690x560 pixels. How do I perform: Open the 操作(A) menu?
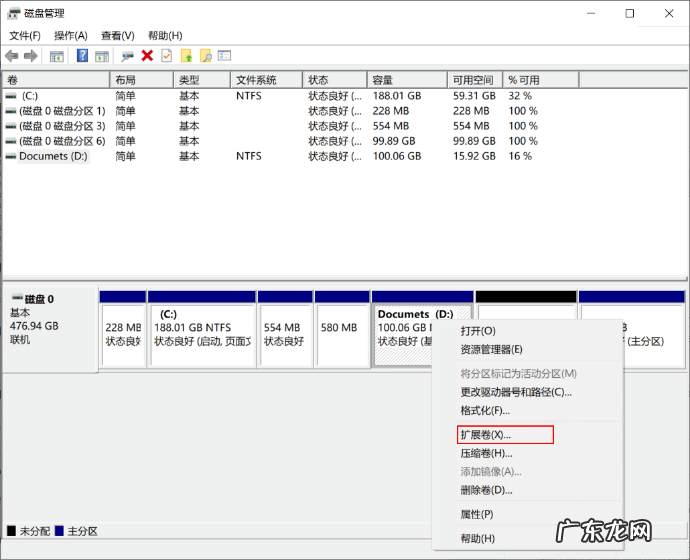pyautogui.click(x=71, y=36)
